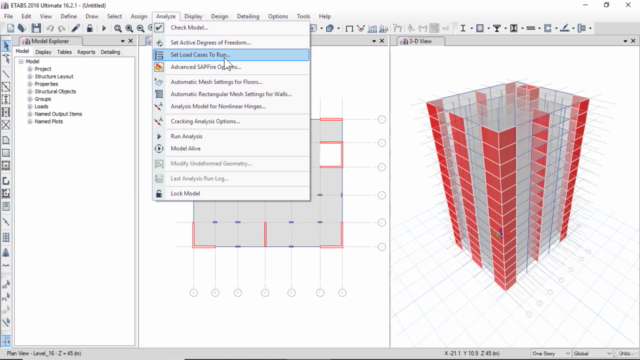Choose Check Model from Analyze menu
Screen dimensions: 640x360
coord(231,28)
